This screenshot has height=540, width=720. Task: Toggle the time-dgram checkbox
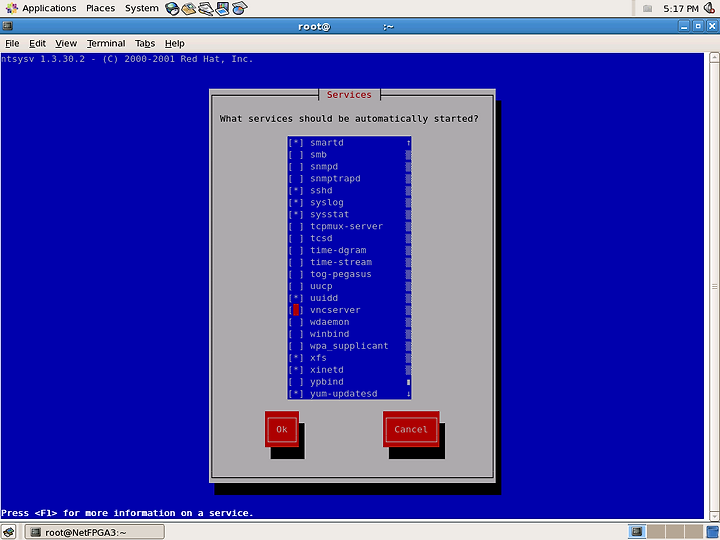pyautogui.click(x=296, y=250)
